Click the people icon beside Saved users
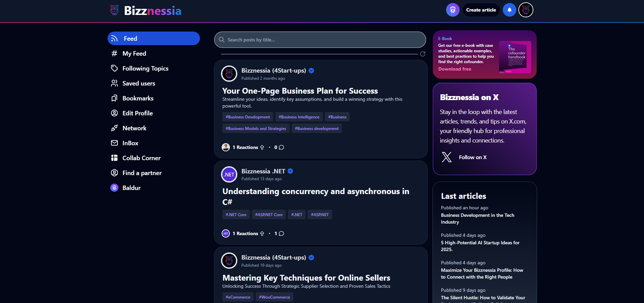Screen dimensions: 644x303 coord(114,83)
